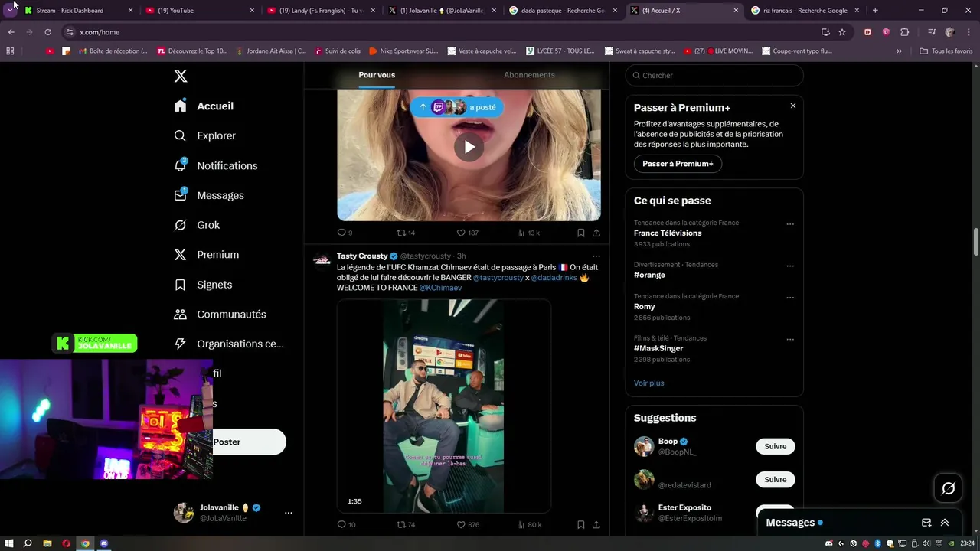Repost Tasty Crousty post with 74 reposts
This screenshot has width=980, height=551.
coord(406,525)
